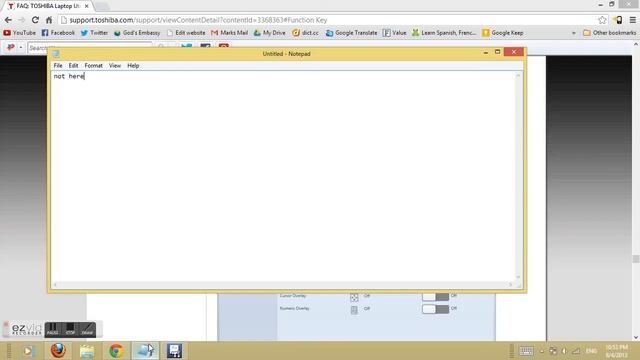640x360 pixels.
Task: Open the Twitter bookmark
Action: (x=94, y=33)
